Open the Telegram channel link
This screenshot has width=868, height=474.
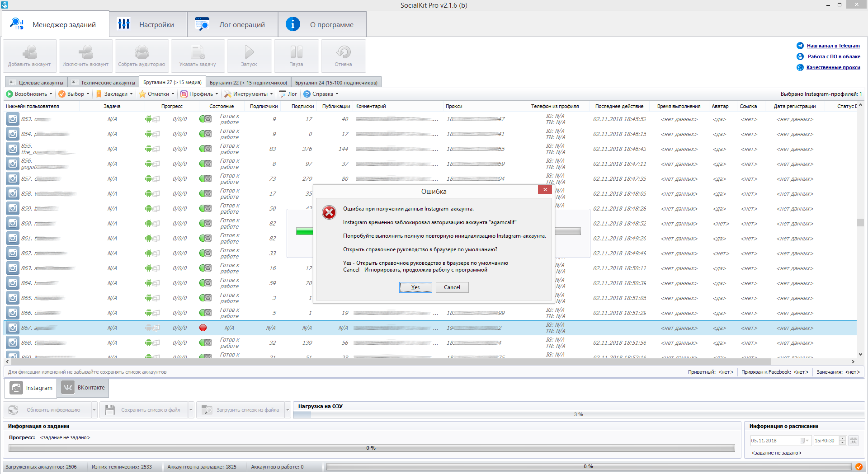click(x=833, y=46)
